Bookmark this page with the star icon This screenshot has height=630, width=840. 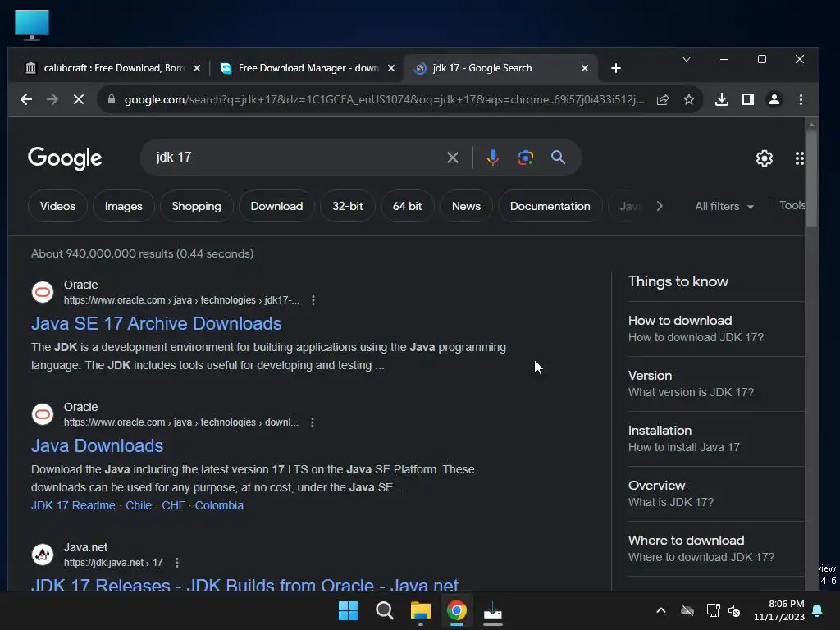tap(689, 99)
